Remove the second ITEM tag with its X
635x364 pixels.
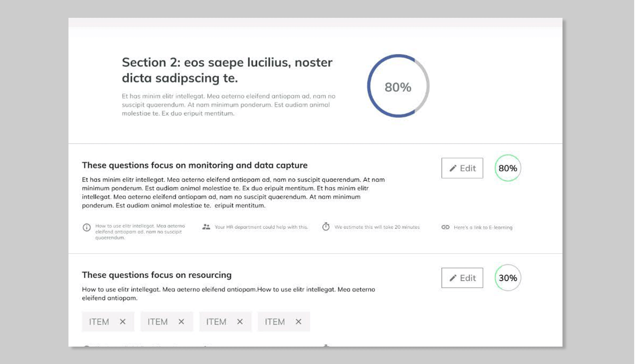[181, 322]
